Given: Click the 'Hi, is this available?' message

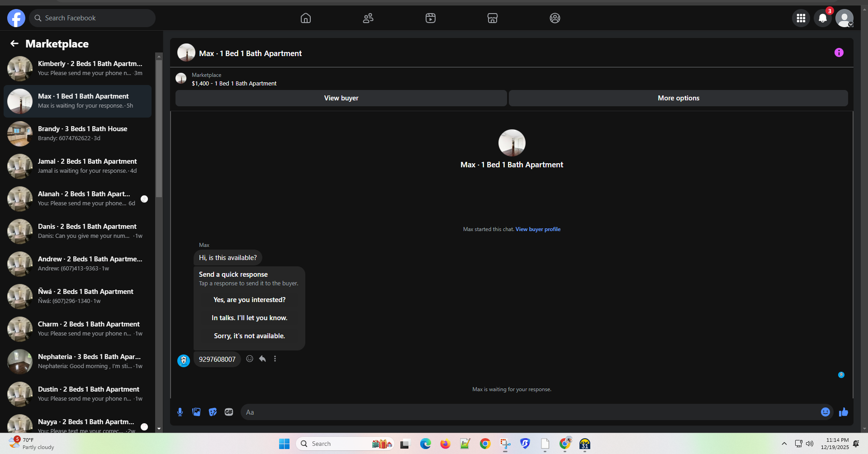Looking at the screenshot, I should click(228, 258).
